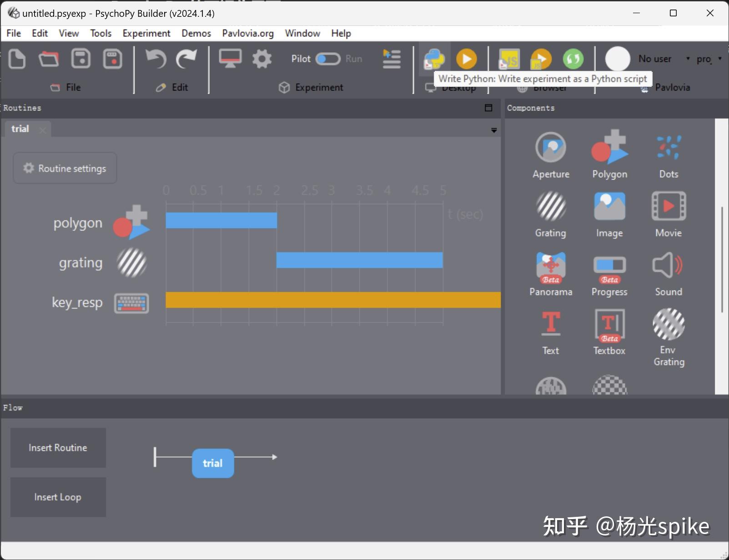Click the Insert Loop button
This screenshot has height=560, width=729.
pos(58,497)
